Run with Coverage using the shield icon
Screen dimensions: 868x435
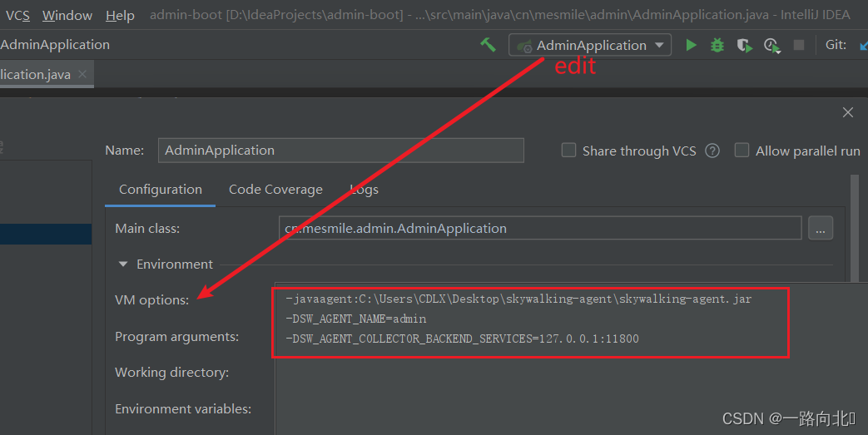(745, 46)
